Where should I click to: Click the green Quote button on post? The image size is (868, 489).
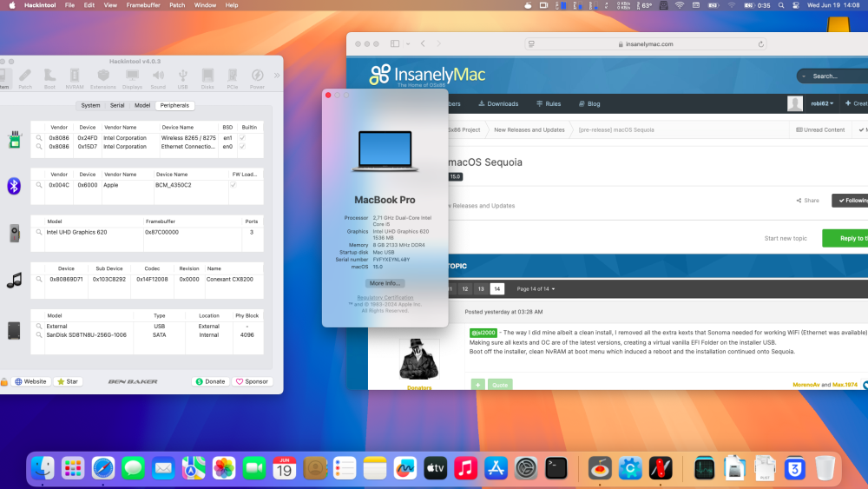[x=500, y=384]
